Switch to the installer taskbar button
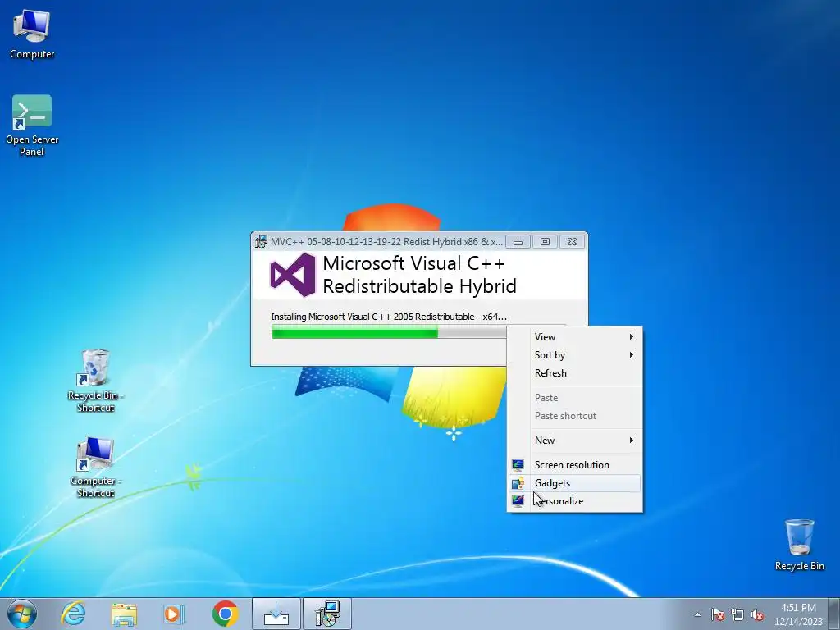840x630 pixels. pos(327,614)
